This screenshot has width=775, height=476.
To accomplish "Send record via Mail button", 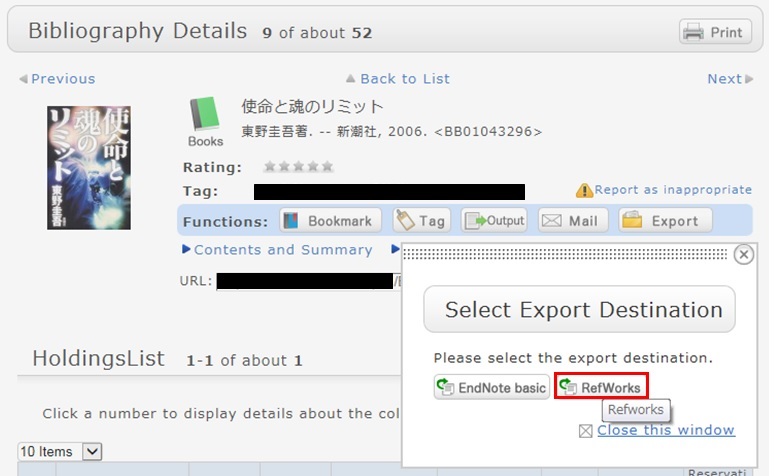I will click(x=574, y=221).
